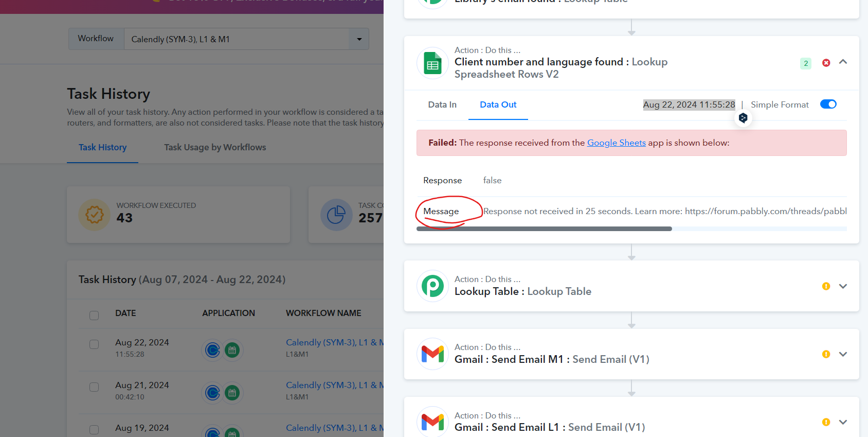Open the Calendly workflow link in the Aug 21 row

(335, 385)
